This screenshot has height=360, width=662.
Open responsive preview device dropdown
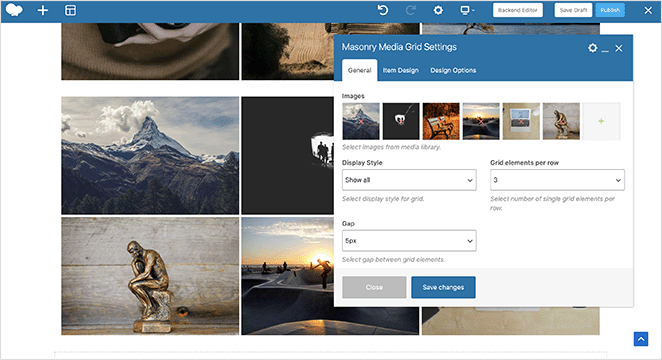pos(467,10)
